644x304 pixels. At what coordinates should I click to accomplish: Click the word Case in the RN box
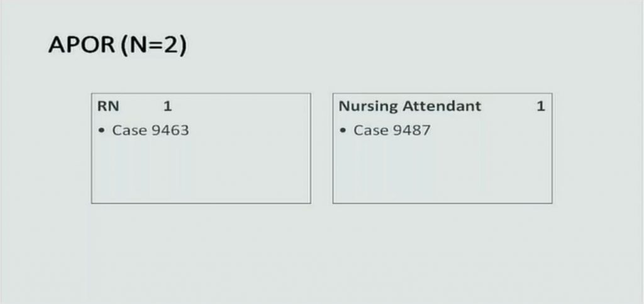(x=130, y=130)
